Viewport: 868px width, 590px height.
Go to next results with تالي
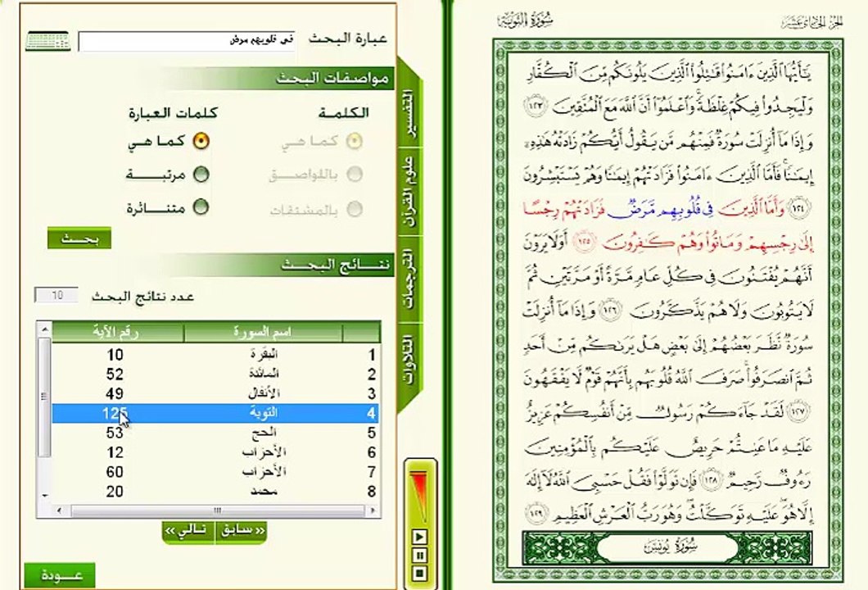(188, 531)
